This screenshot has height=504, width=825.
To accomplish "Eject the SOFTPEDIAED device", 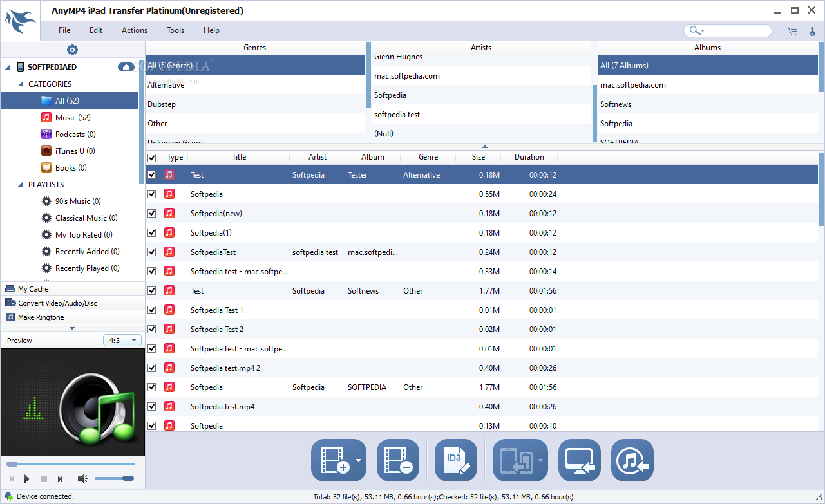I will coord(126,67).
